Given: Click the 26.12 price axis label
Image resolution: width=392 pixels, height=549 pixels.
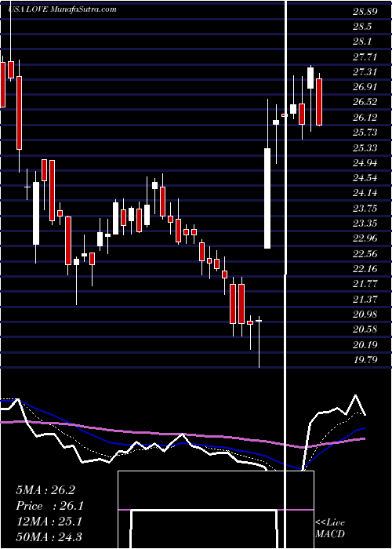Looking at the screenshot, I should click(x=365, y=118).
